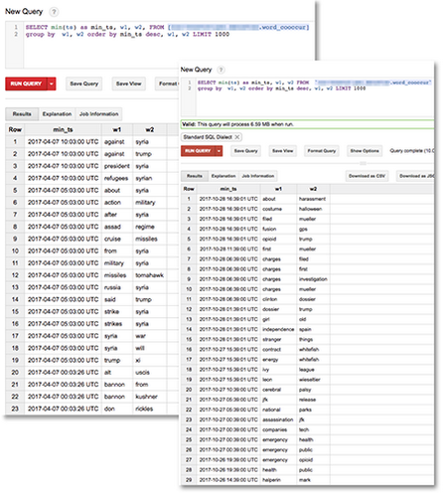
Task: Click the w1 column header in front window
Action: pyautogui.click(x=278, y=189)
